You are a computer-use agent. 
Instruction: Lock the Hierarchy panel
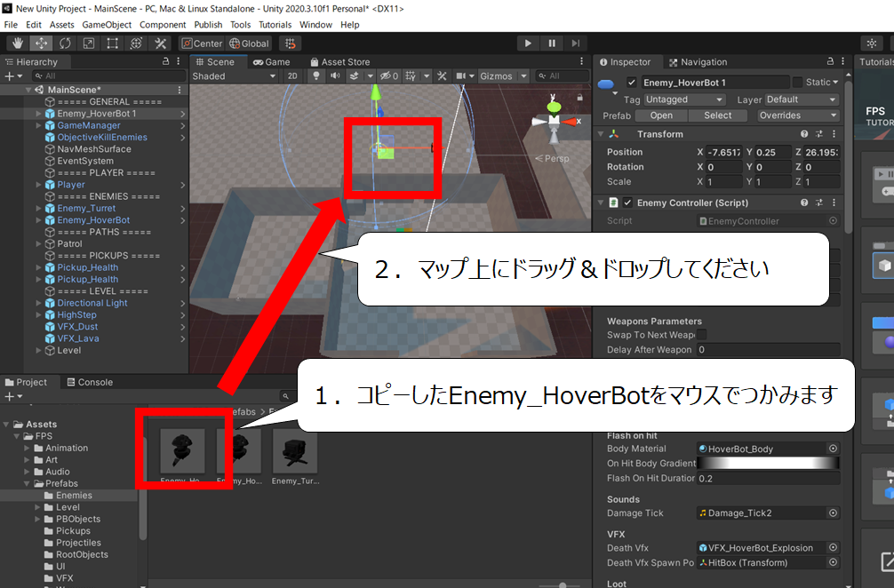166,61
